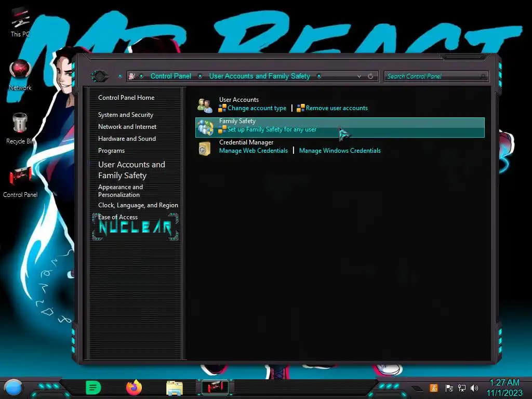Click the shield icon beside Change account type

pyautogui.click(x=222, y=108)
